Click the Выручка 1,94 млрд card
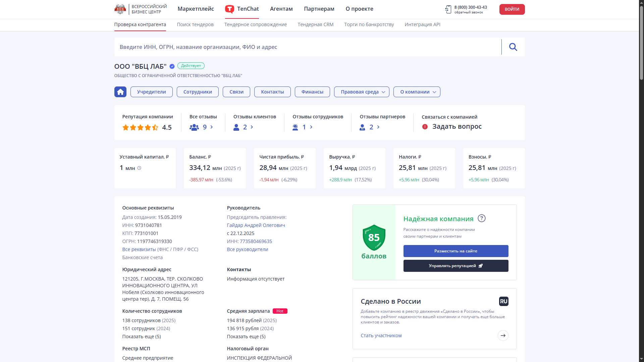 tap(354, 168)
